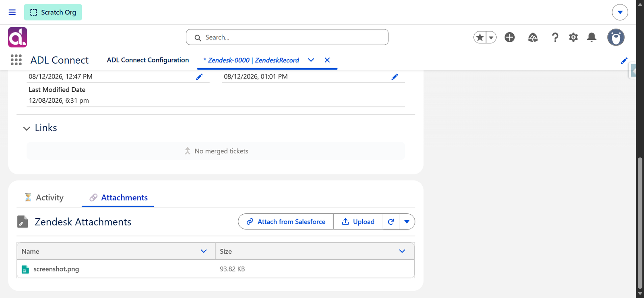644x298 pixels.
Task: Click the scrollbar up arrow
Action: coord(640,4)
